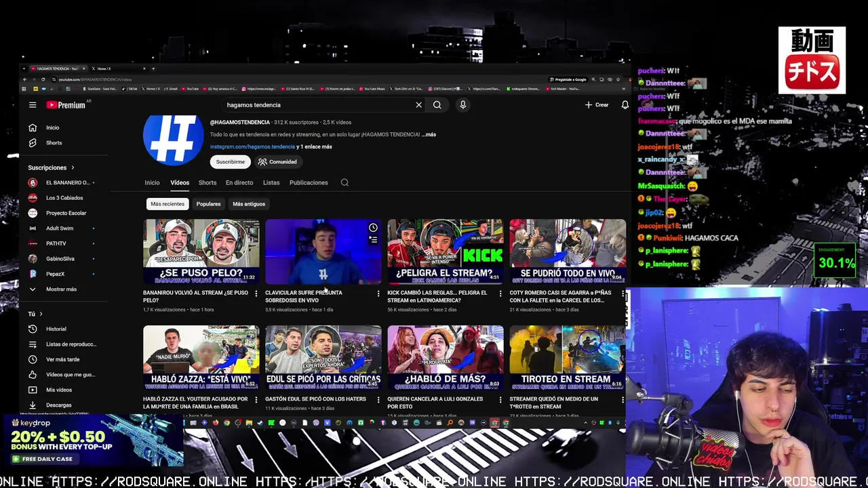868x488 pixels.
Task: Open '¿SE PUSO PELO?' video thumbnail
Action: click(x=201, y=251)
